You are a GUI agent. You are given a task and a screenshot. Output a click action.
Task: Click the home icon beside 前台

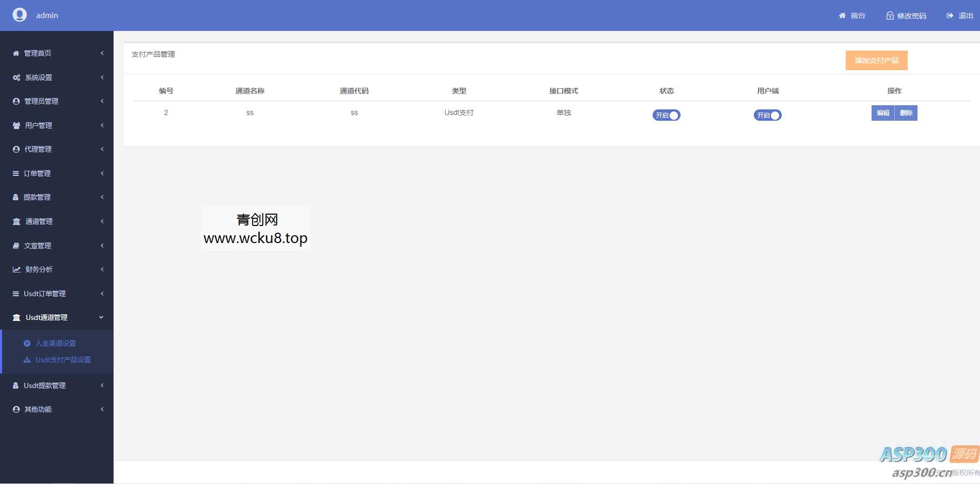(842, 16)
